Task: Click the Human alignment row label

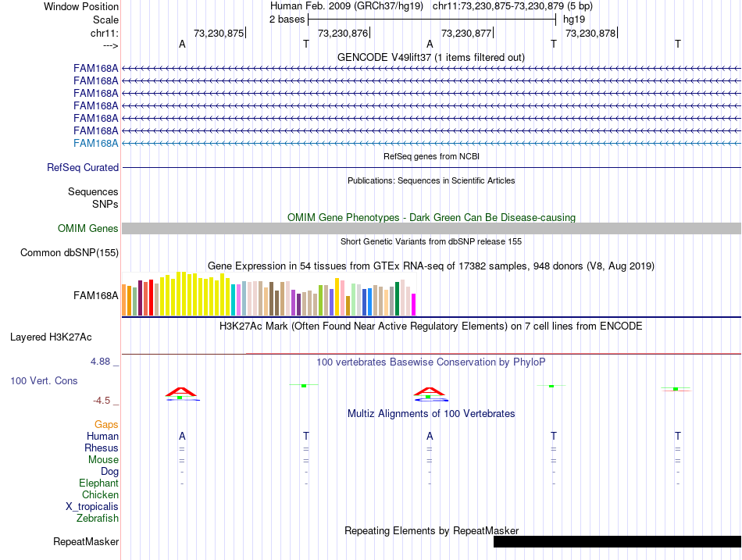Action: (102, 437)
